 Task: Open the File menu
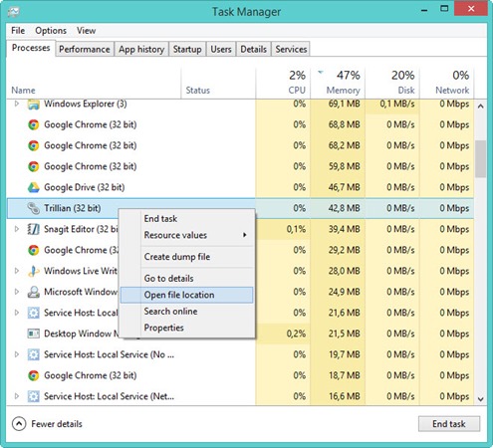coord(18,31)
